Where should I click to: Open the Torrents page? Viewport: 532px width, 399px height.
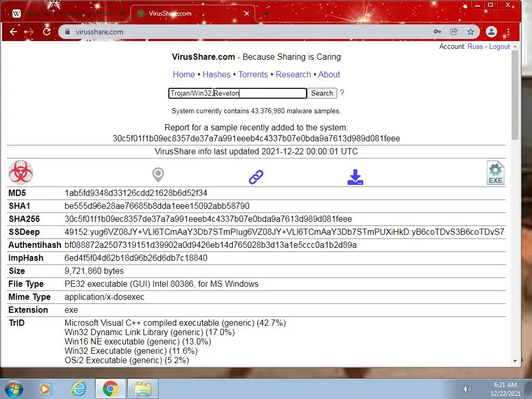point(253,74)
